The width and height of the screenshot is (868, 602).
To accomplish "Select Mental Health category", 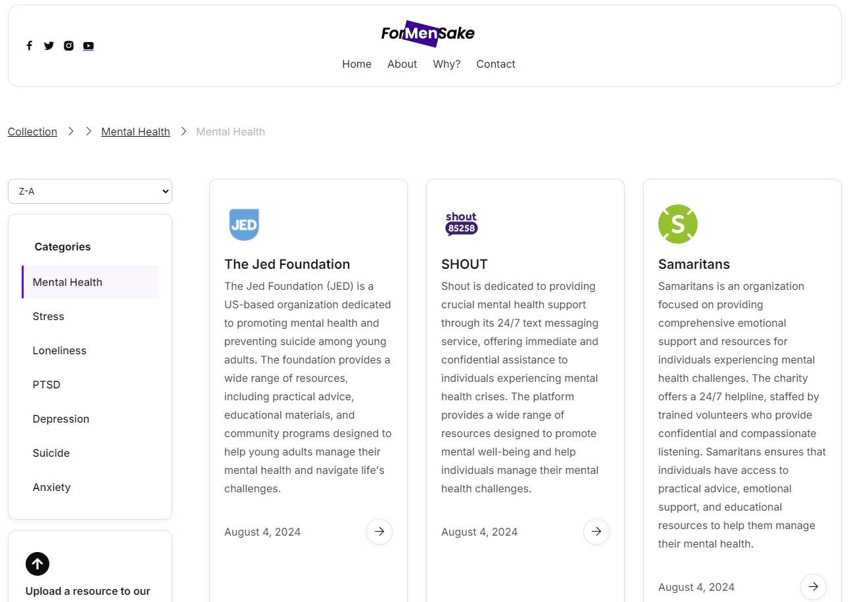I will [90, 282].
